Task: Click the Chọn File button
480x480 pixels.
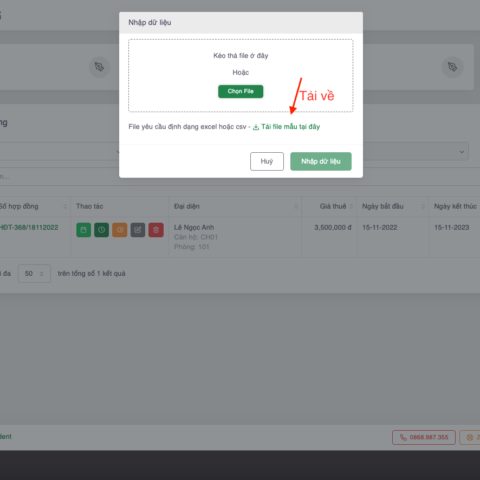Action: click(x=241, y=91)
